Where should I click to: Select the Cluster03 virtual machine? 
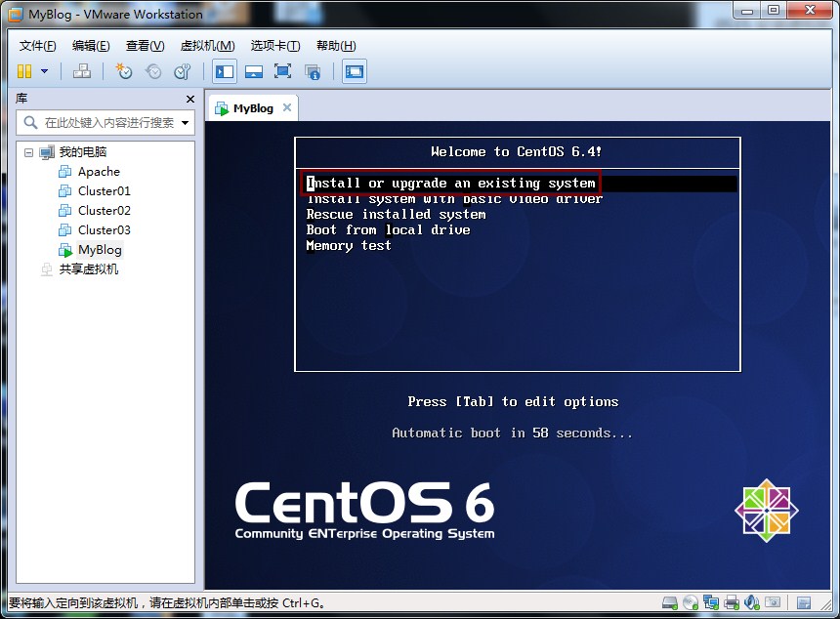104,230
